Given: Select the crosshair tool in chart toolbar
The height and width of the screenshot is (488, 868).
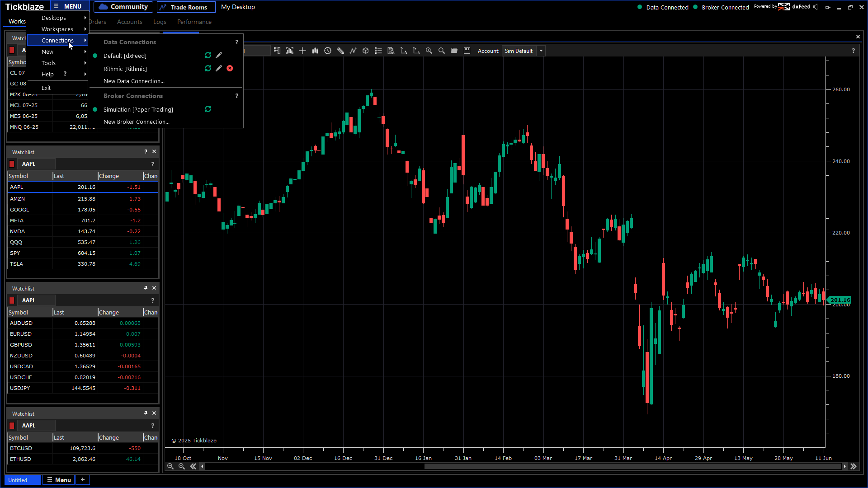Looking at the screenshot, I should [x=302, y=51].
